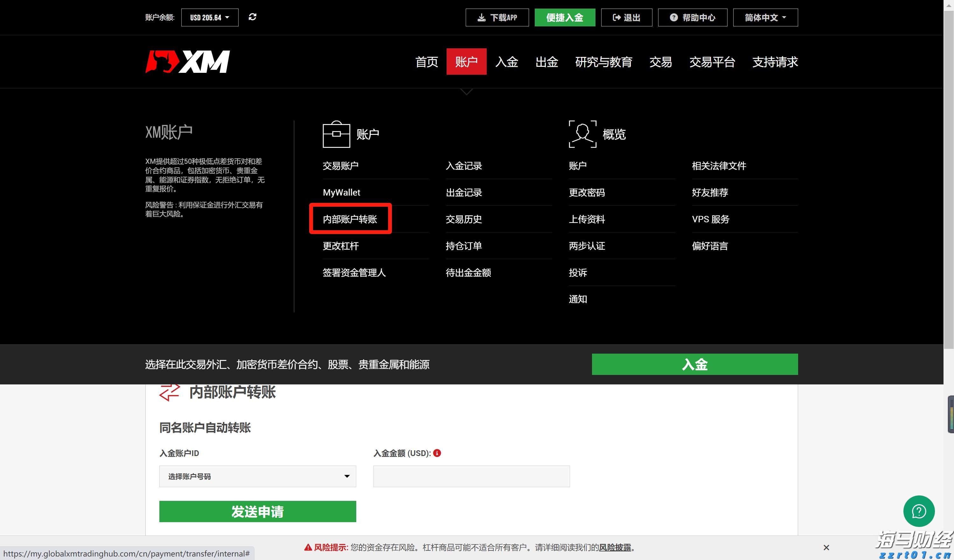
Task: Open the 选择账户号码 account selector
Action: pos(257,476)
